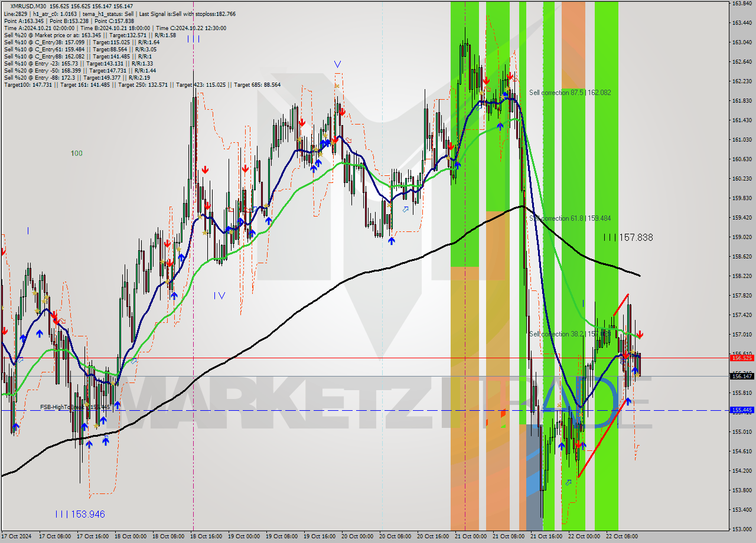Click the '17 Oct 2024' date label
Screen dimensions: 756x543
tap(16, 537)
